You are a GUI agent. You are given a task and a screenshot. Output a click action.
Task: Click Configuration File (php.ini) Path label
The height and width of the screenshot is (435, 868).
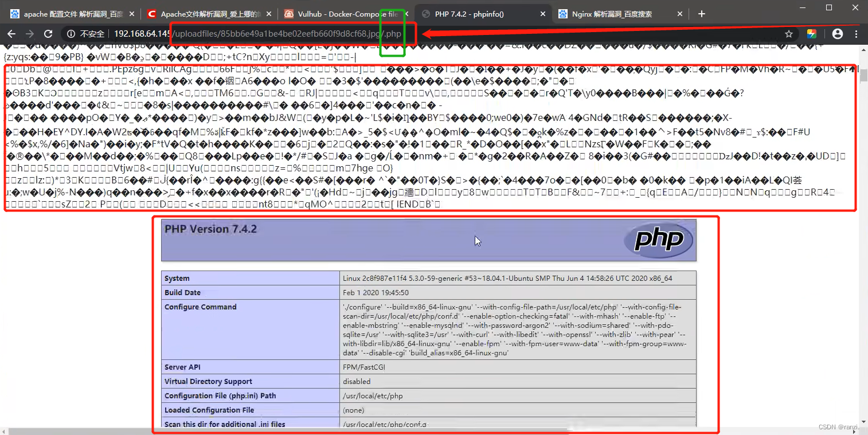coord(220,396)
